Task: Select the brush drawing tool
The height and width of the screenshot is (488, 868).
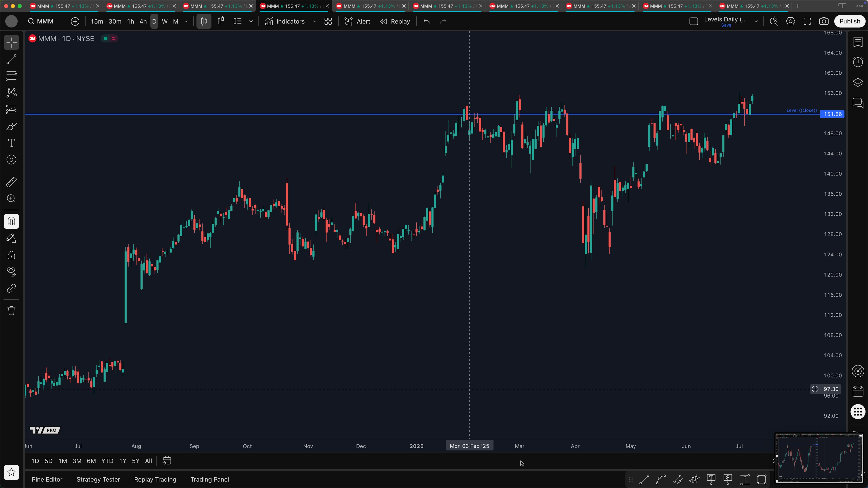Action: [12, 127]
